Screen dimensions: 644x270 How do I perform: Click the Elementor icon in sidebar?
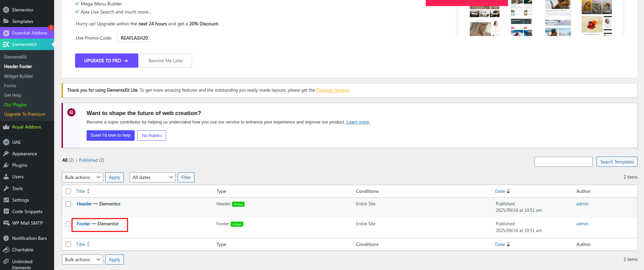click(x=6, y=10)
